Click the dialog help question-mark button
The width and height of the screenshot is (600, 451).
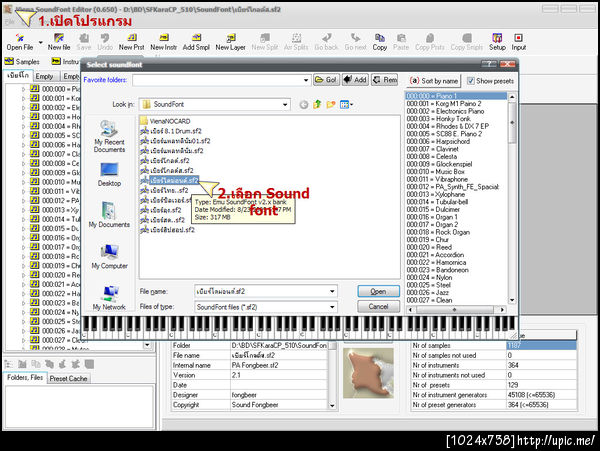489,64
